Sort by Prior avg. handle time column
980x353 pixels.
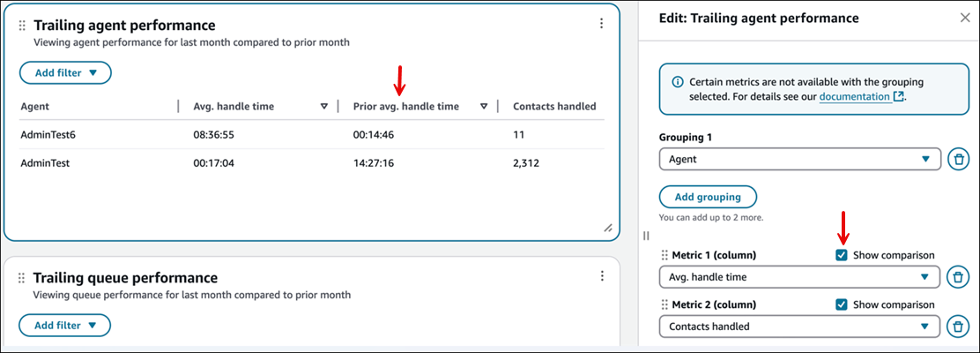(x=484, y=107)
